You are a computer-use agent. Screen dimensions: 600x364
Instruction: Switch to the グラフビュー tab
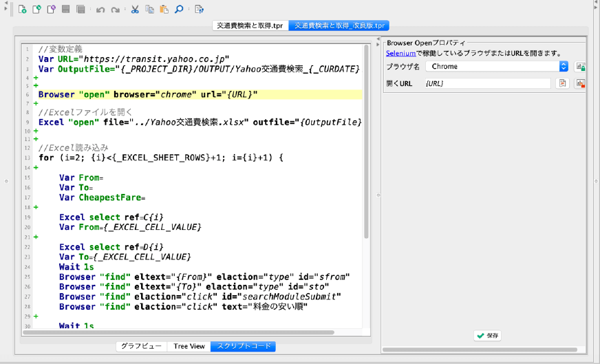click(141, 346)
